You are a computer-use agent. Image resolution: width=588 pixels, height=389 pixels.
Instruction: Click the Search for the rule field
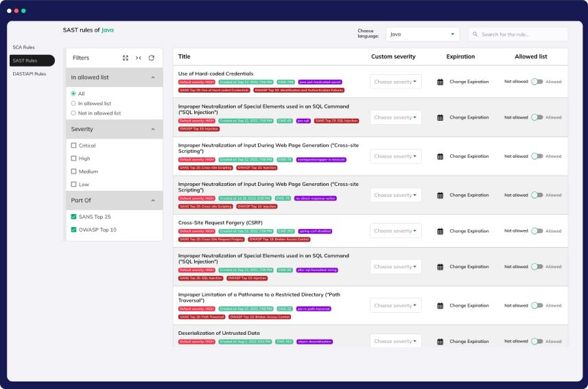[x=523, y=34]
